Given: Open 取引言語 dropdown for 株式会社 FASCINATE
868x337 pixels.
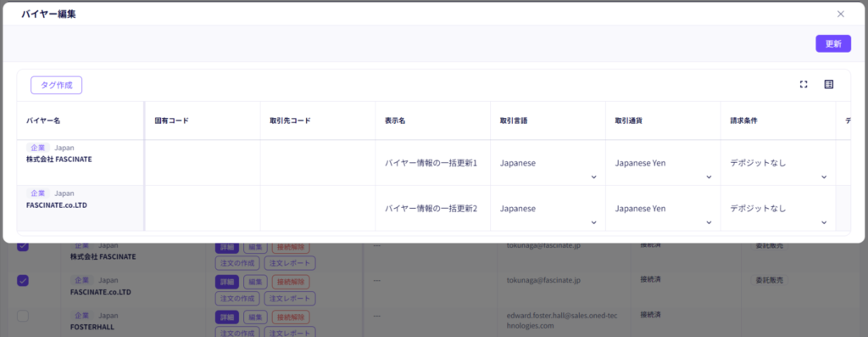Looking at the screenshot, I should tap(548, 164).
